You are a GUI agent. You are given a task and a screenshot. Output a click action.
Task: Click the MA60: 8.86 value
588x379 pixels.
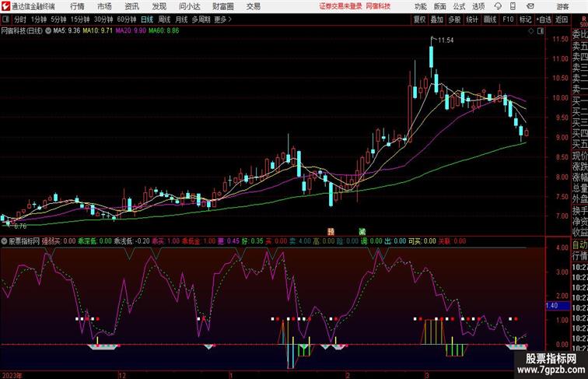164,31
